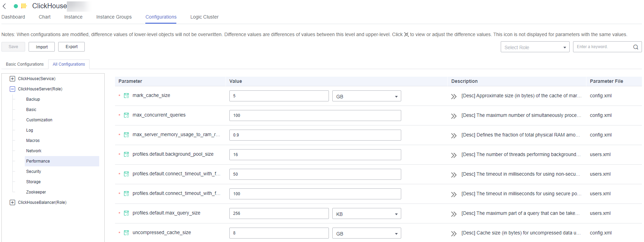Click the back arrow next to ClickHouse
Image resolution: width=644 pixels, height=242 pixels.
4,6
